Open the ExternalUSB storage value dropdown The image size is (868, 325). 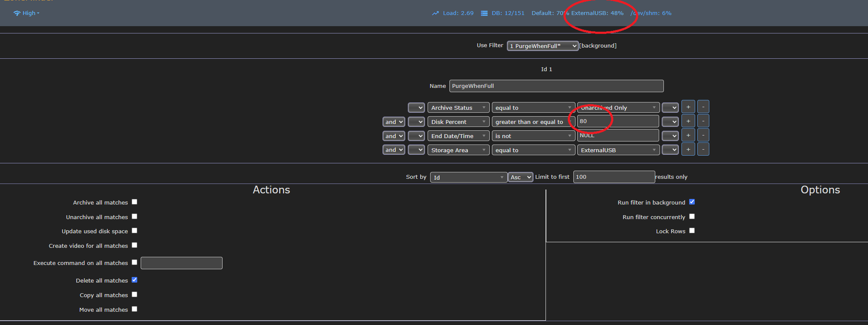618,150
